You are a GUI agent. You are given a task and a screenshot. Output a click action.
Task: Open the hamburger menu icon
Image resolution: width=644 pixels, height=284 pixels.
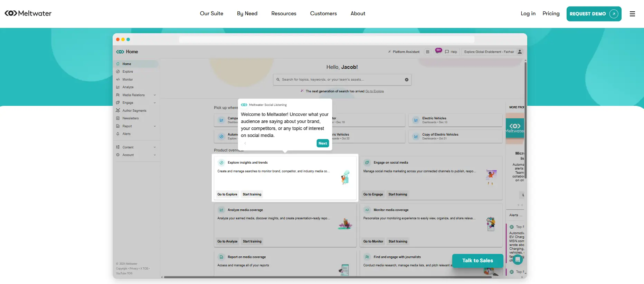632,14
